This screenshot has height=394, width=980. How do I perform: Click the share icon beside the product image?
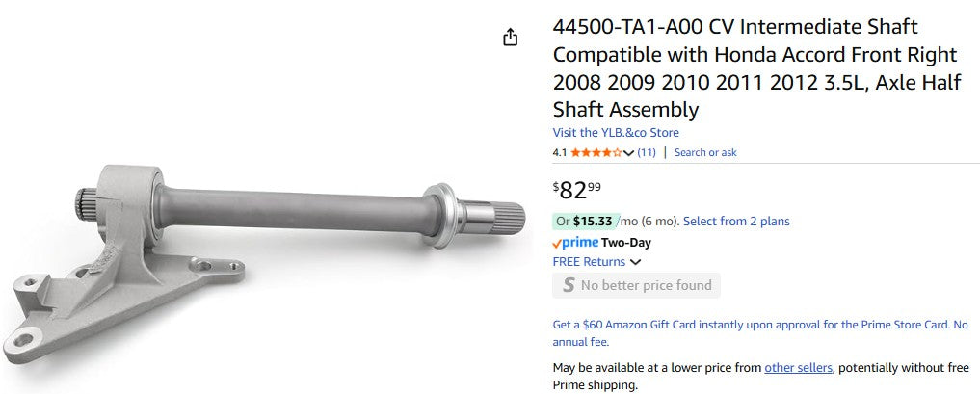(x=510, y=38)
